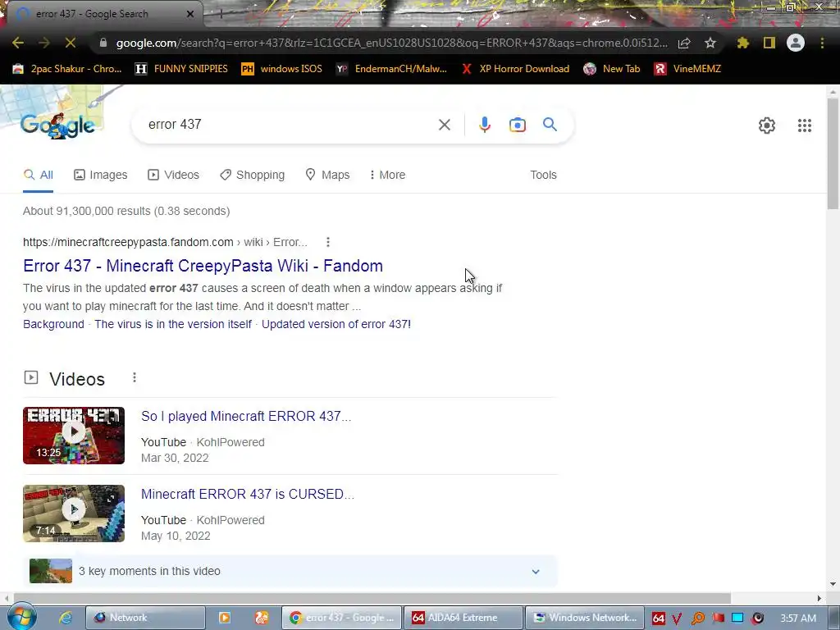Switch to the Shopping tab
Image resolution: width=840 pixels, height=630 pixels.
253,175
